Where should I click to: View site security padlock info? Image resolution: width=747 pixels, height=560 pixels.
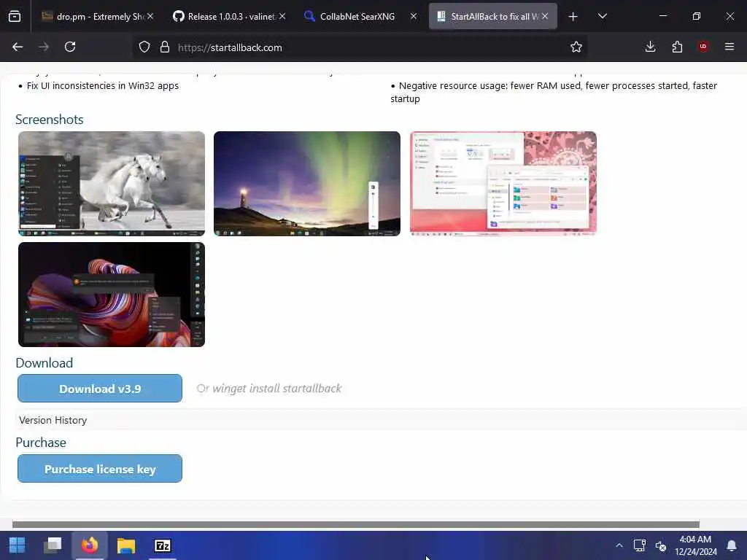pyautogui.click(x=165, y=47)
